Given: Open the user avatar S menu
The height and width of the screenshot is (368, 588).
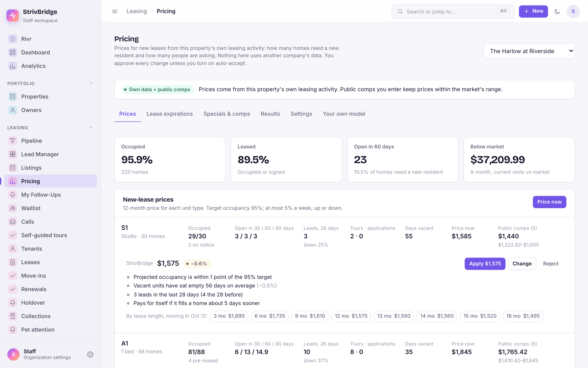Looking at the screenshot, I should click(x=573, y=11).
